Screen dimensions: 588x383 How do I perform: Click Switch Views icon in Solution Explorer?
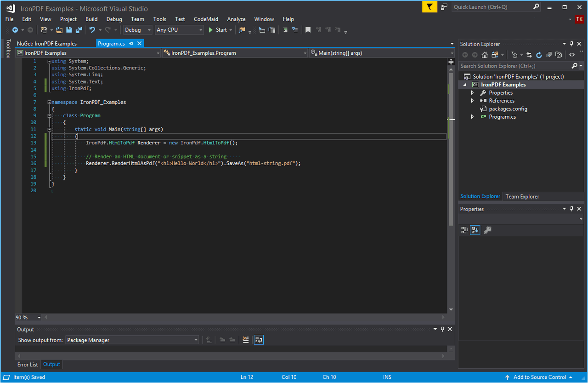point(495,55)
